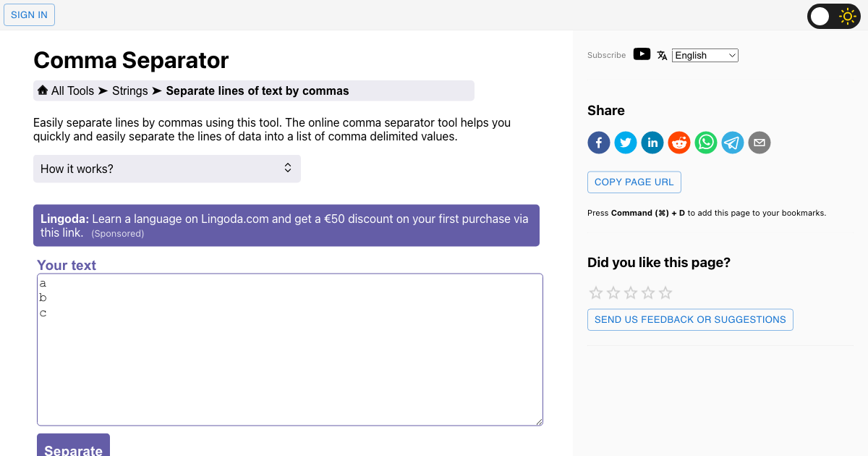Open Lingoda sponsored banner link

coord(286,225)
